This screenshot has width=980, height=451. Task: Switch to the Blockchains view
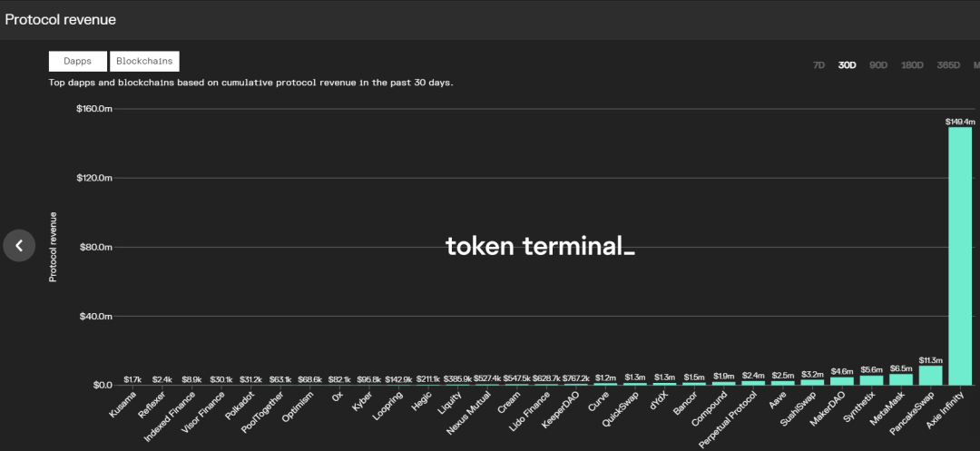tap(144, 62)
